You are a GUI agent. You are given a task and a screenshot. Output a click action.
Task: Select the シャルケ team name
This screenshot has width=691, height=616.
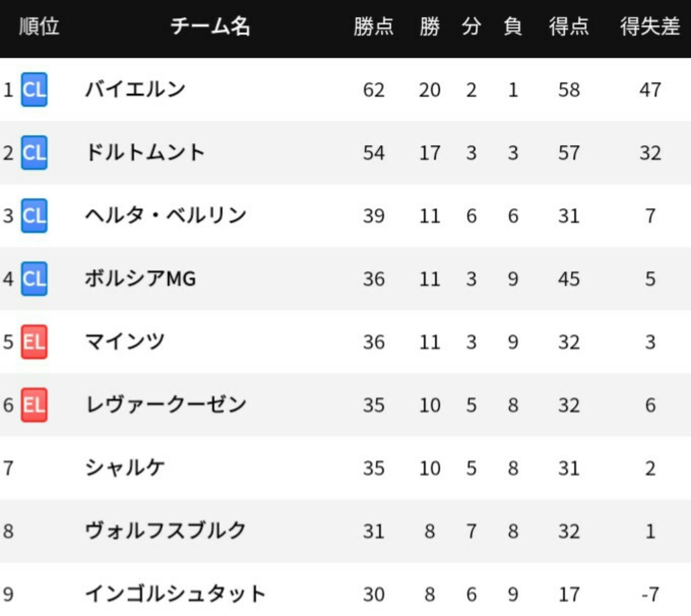[x=125, y=468]
